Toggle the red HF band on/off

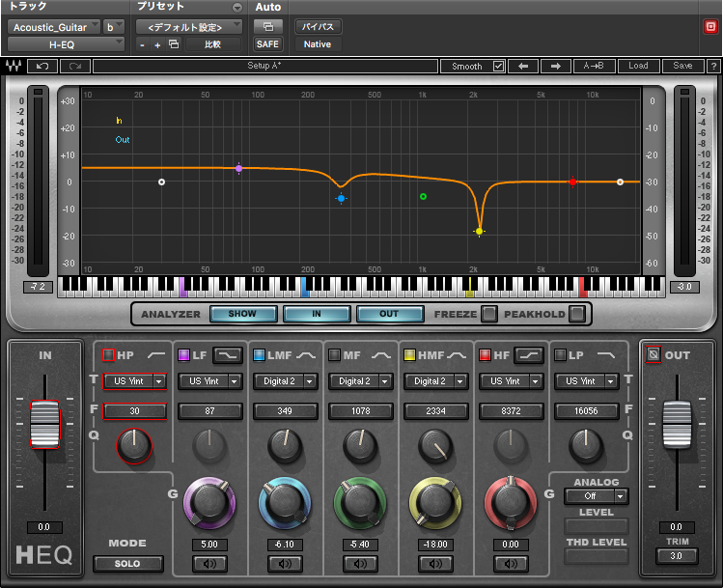point(485,355)
